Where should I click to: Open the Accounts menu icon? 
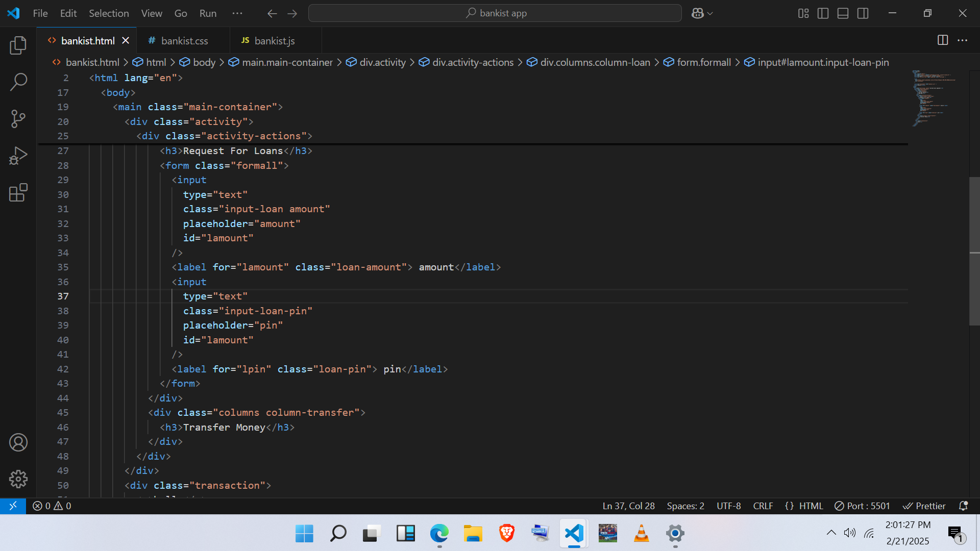pyautogui.click(x=18, y=442)
